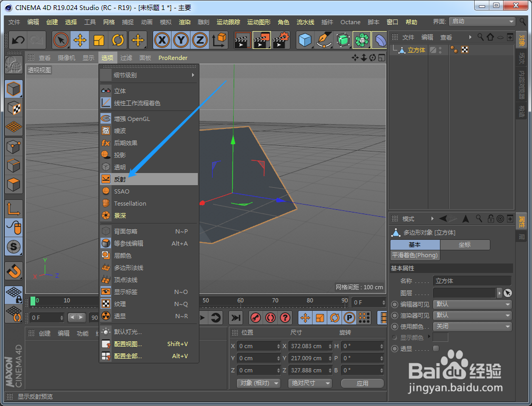Expand the attribute 模式 menu arrow
Viewport: 532px width, 406px height.
pyautogui.click(x=432, y=219)
